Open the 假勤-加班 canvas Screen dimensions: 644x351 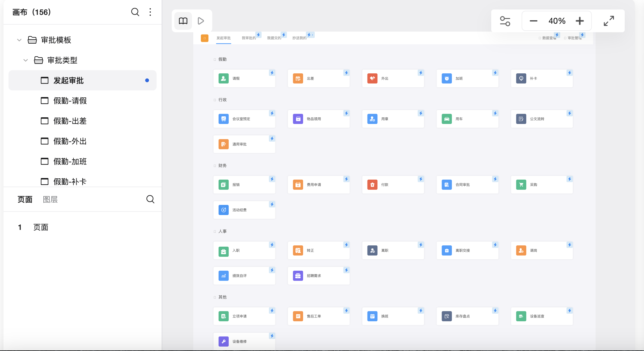coord(83,161)
